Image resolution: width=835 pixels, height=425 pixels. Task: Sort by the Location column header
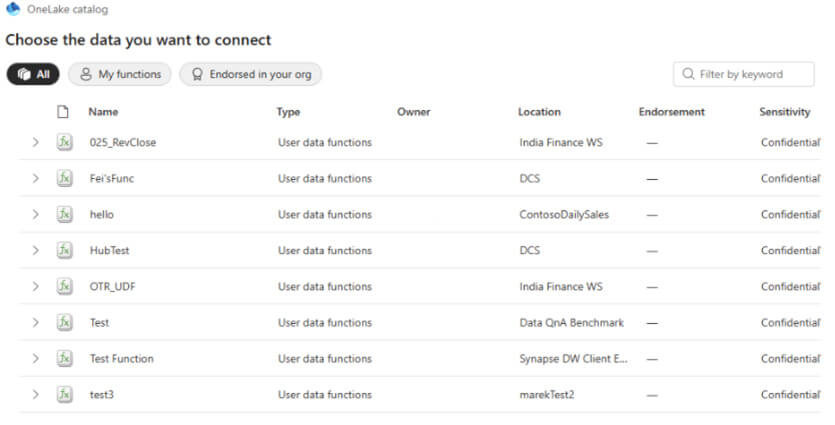(539, 112)
